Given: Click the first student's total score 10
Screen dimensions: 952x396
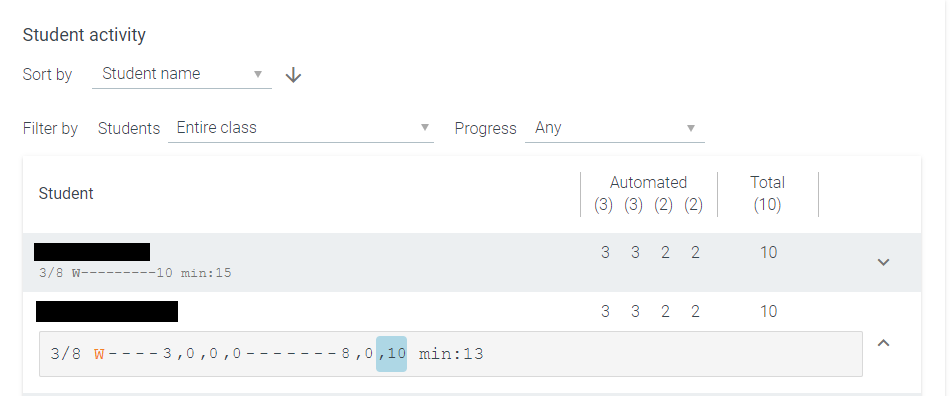Looking at the screenshot, I should (x=769, y=253).
